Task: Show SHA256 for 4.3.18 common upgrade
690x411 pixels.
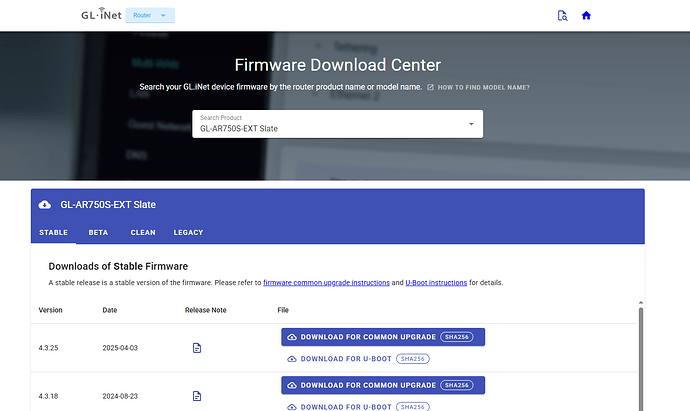Action: [x=457, y=385]
